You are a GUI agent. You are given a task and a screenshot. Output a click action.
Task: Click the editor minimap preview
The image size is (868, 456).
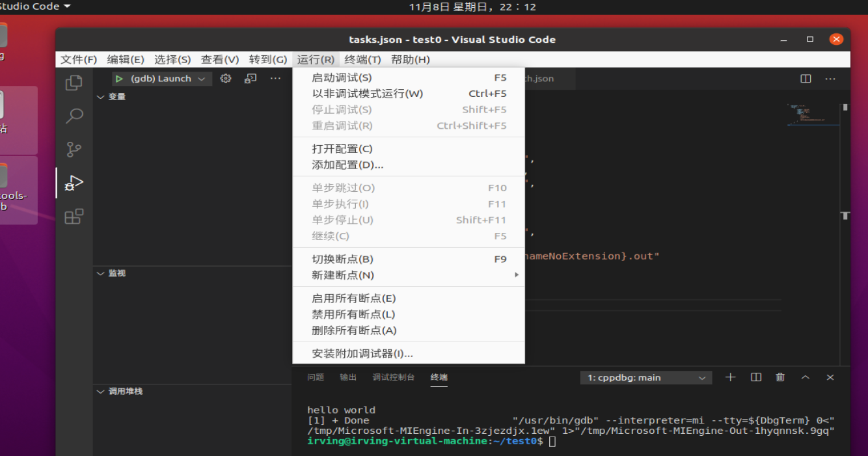pos(813,114)
